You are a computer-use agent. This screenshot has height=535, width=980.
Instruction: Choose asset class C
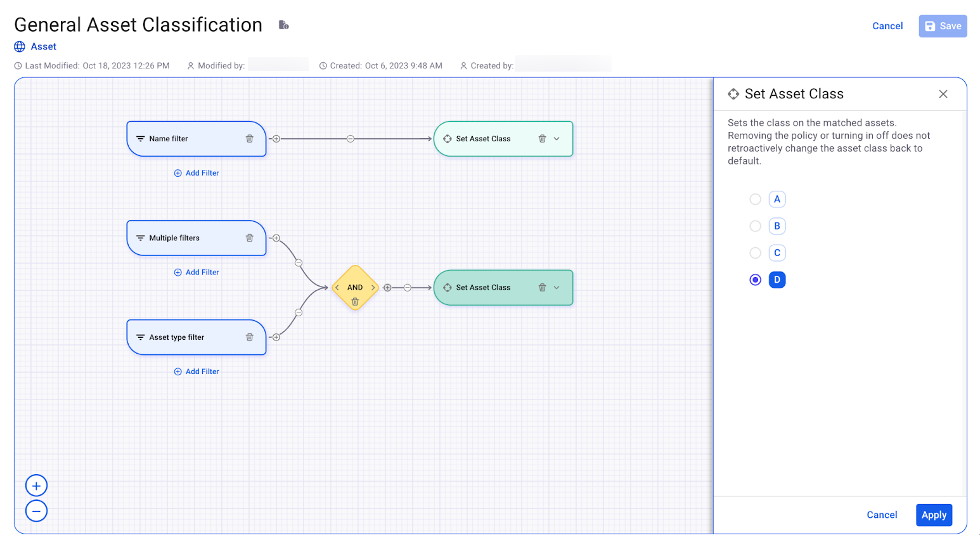755,252
